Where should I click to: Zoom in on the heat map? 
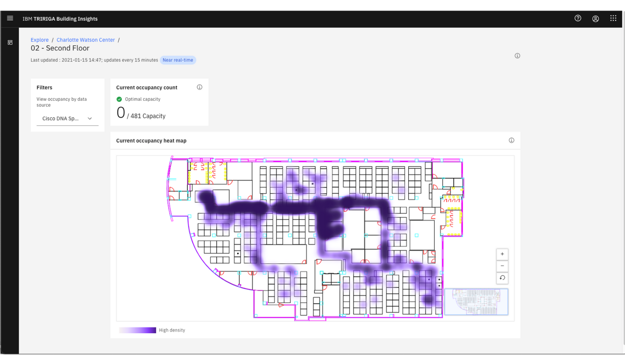(x=502, y=254)
